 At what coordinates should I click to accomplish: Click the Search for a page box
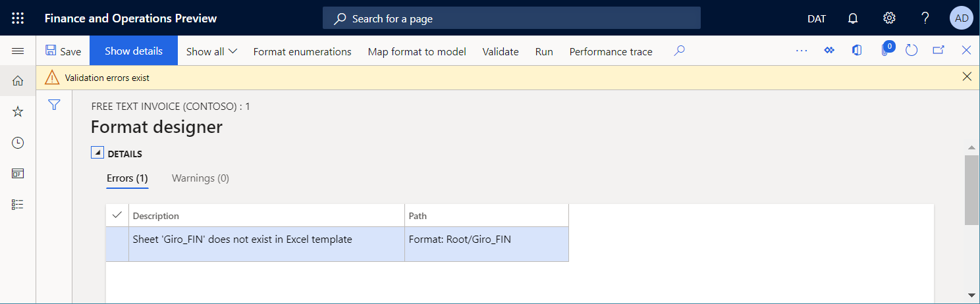tap(512, 18)
